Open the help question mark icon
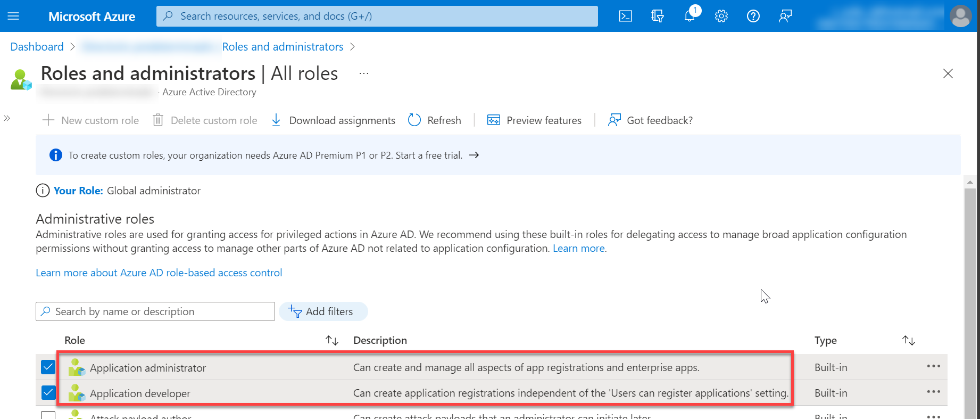The height and width of the screenshot is (419, 980). tap(753, 16)
